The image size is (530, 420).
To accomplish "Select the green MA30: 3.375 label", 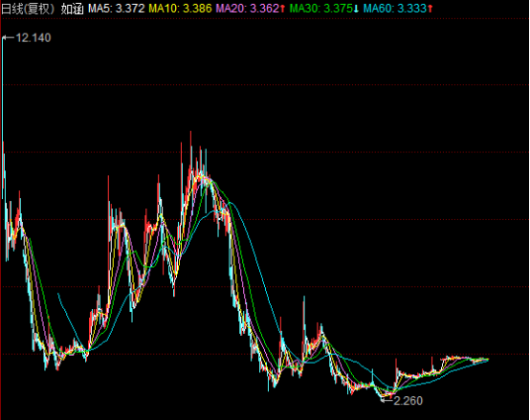I will click(321, 9).
